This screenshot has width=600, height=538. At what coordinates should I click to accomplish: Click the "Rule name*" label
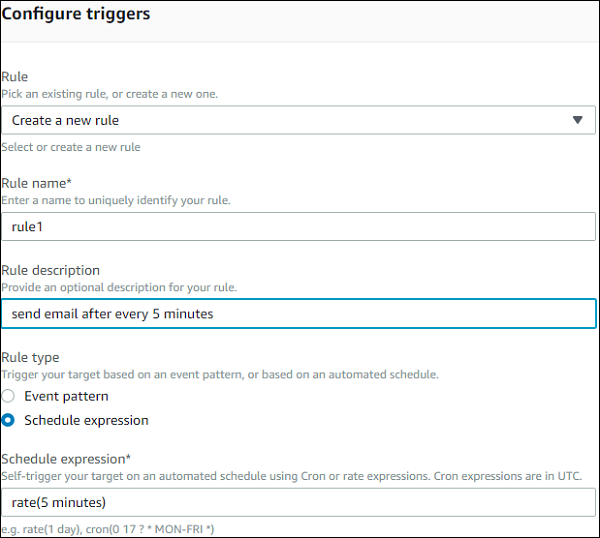click(36, 182)
